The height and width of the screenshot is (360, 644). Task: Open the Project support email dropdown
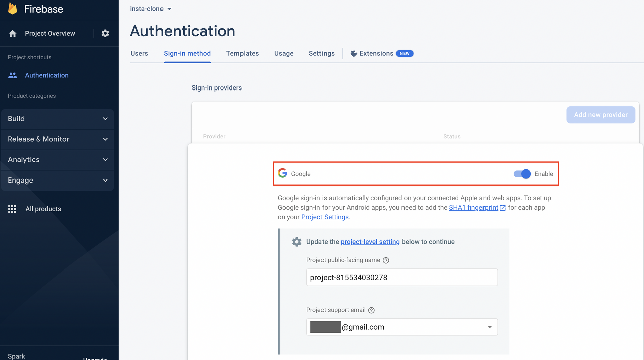[402, 327]
